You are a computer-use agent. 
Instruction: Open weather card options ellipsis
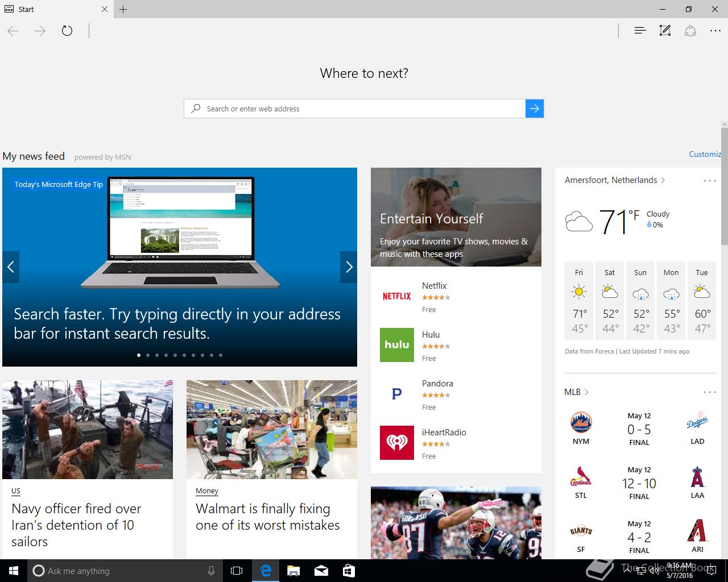click(x=710, y=181)
